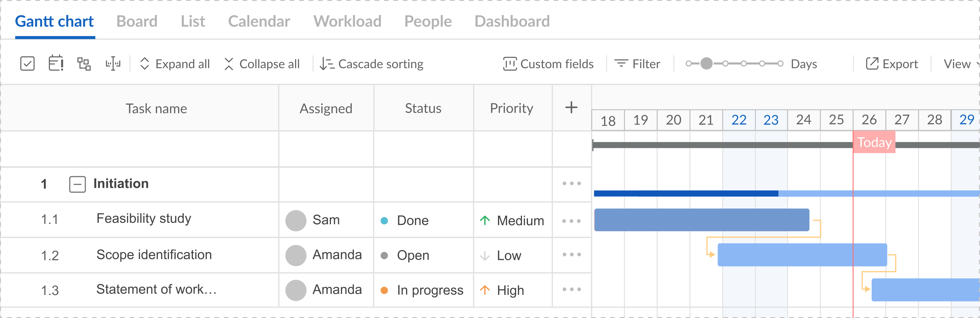Image resolution: width=980 pixels, height=318 pixels.
Task: Click the Scope identification Gantt bar
Action: pos(802,255)
